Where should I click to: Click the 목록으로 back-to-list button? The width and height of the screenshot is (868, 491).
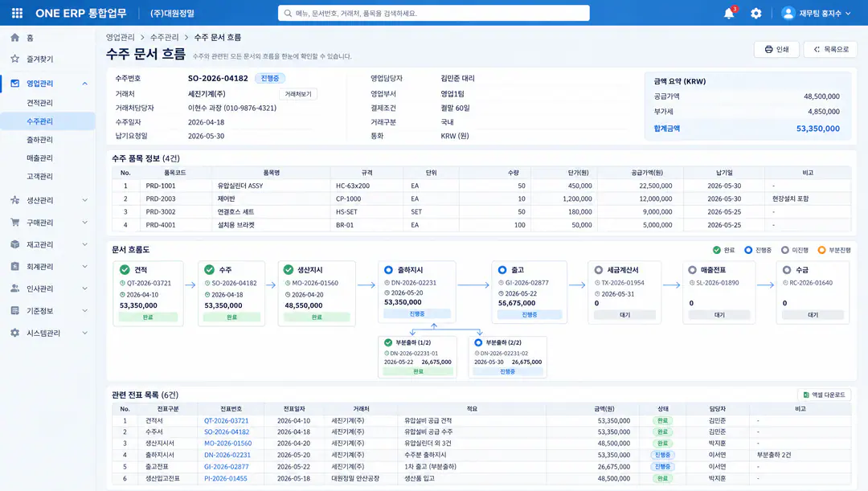pyautogui.click(x=830, y=49)
